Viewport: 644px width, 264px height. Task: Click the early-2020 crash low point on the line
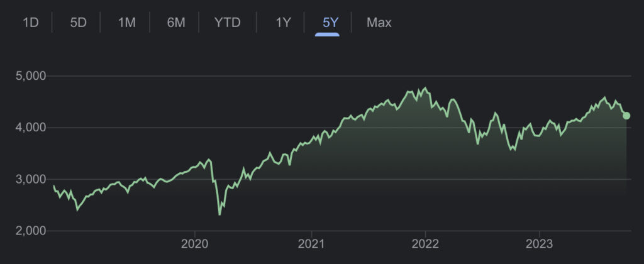click(x=219, y=215)
